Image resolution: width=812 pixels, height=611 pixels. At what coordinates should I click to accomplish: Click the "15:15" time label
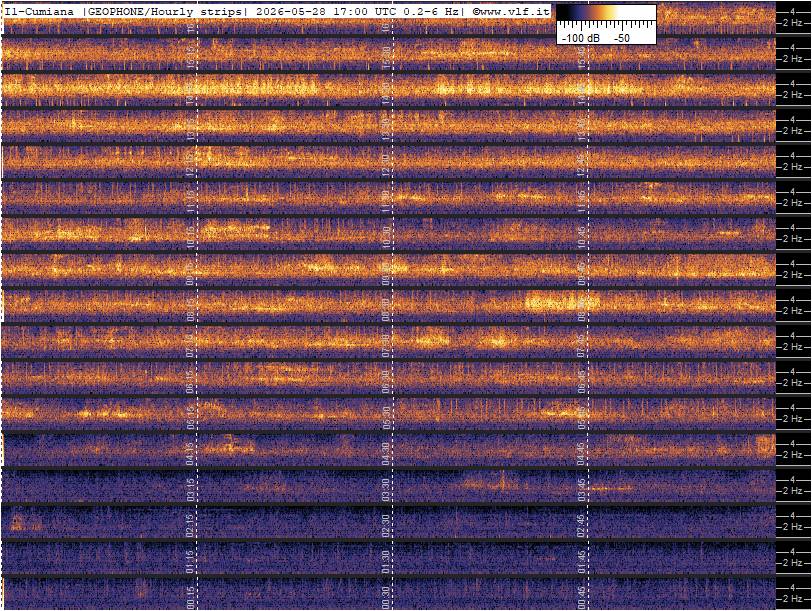[191, 57]
